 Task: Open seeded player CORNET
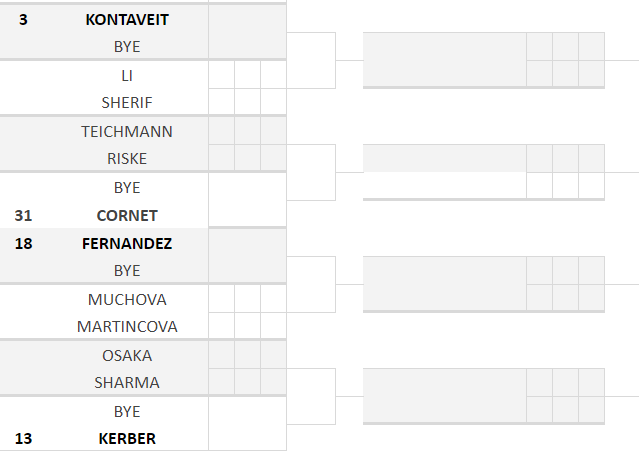pyautogui.click(x=127, y=215)
